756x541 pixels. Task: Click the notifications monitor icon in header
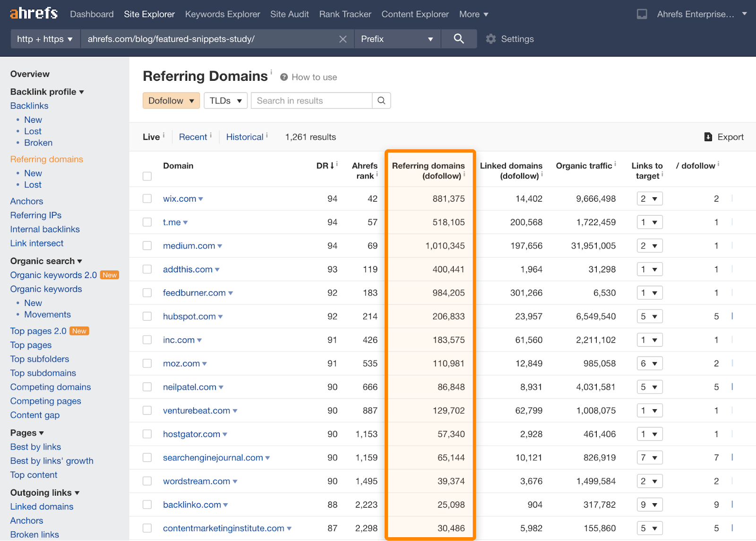point(642,14)
